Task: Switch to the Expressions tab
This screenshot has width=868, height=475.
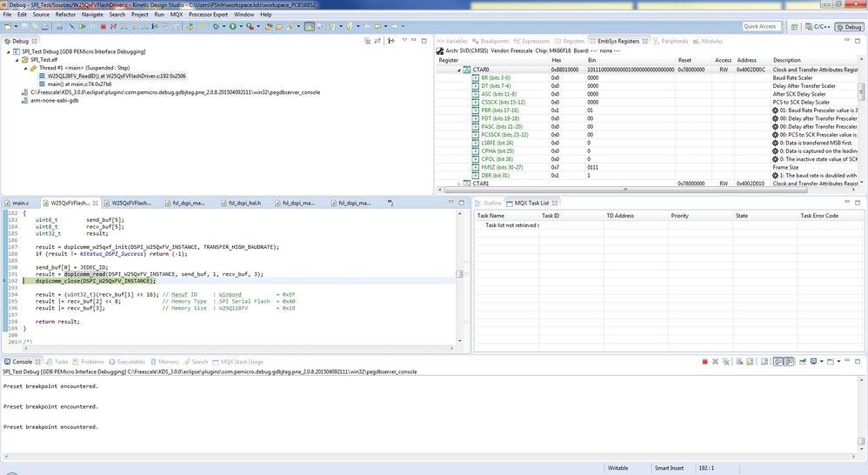Action: [x=531, y=41]
